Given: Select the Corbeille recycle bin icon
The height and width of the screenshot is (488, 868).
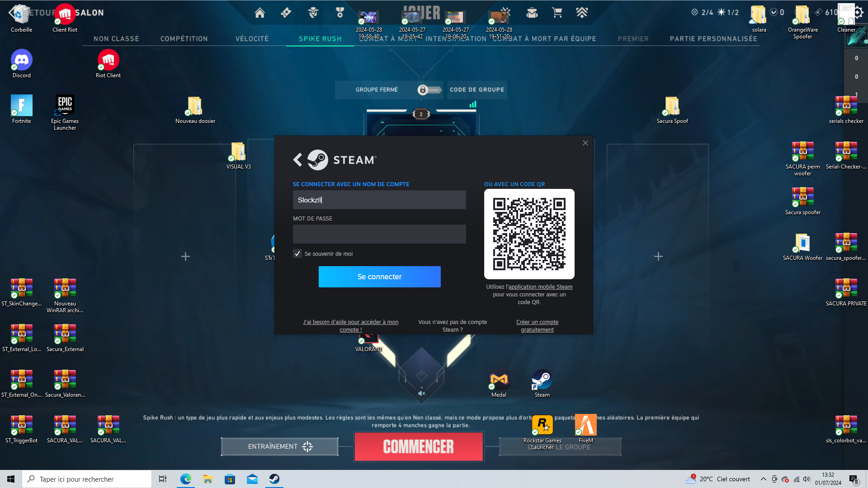Looking at the screenshot, I should (22, 18).
